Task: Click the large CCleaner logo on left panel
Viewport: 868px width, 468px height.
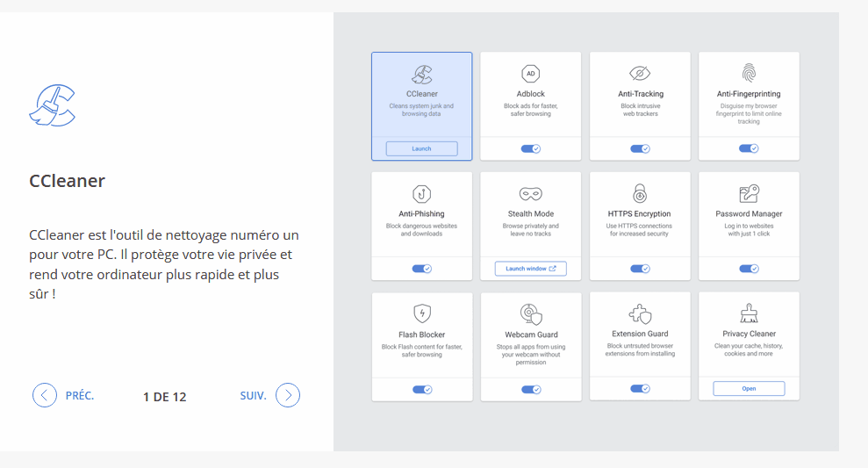Action: [53, 105]
